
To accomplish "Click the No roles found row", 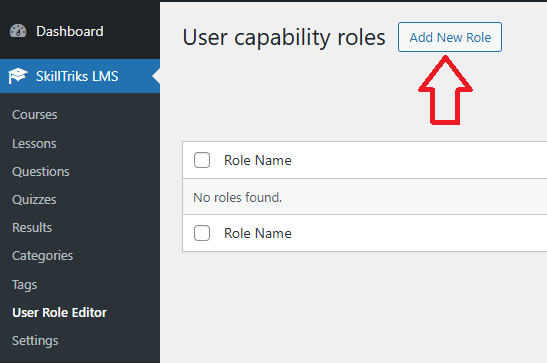I will click(x=365, y=197).
